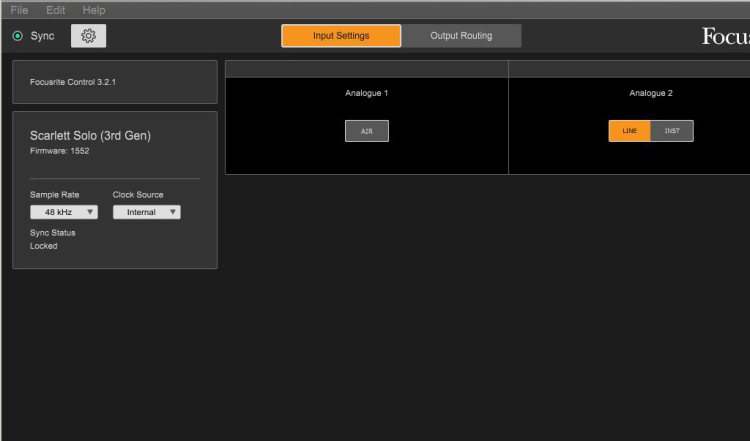Select the Scarlett Solo (3rd Gen) device name
The image size is (750, 441).
[90, 135]
